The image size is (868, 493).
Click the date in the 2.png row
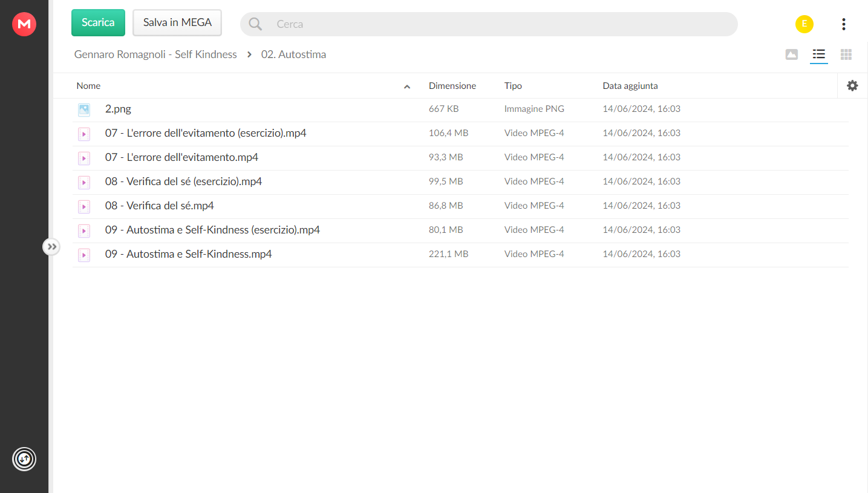[x=641, y=109]
